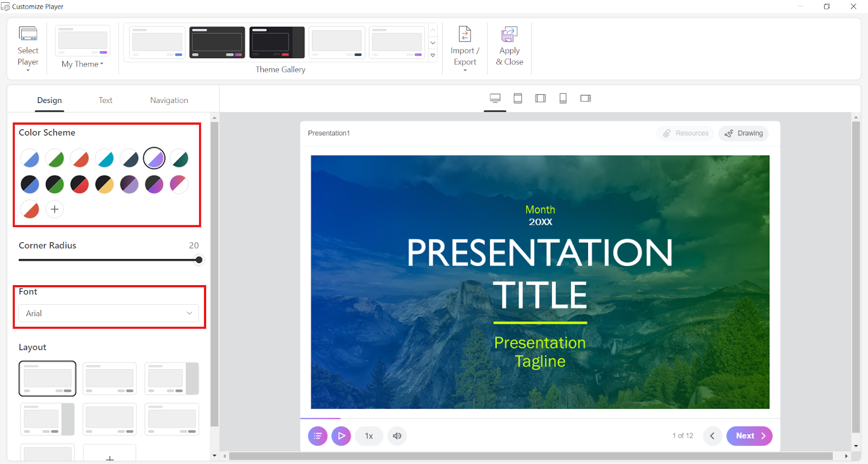Add a new color scheme with plus
The height and width of the screenshot is (464, 868).
coord(55,209)
